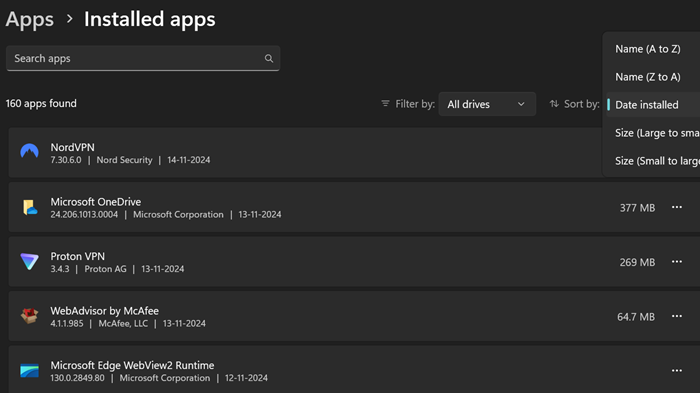Select the WebAdvisor by McAfee name
The image size is (700, 393).
(x=104, y=311)
